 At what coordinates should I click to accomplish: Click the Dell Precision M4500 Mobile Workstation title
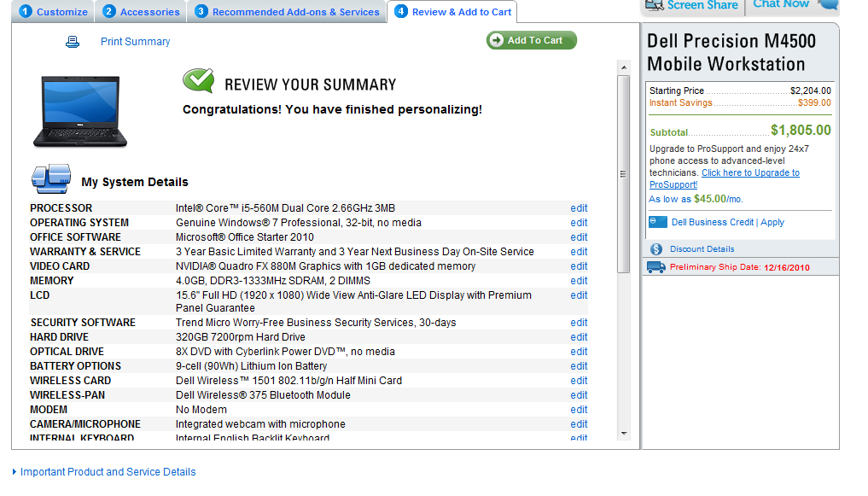pyautogui.click(x=731, y=53)
